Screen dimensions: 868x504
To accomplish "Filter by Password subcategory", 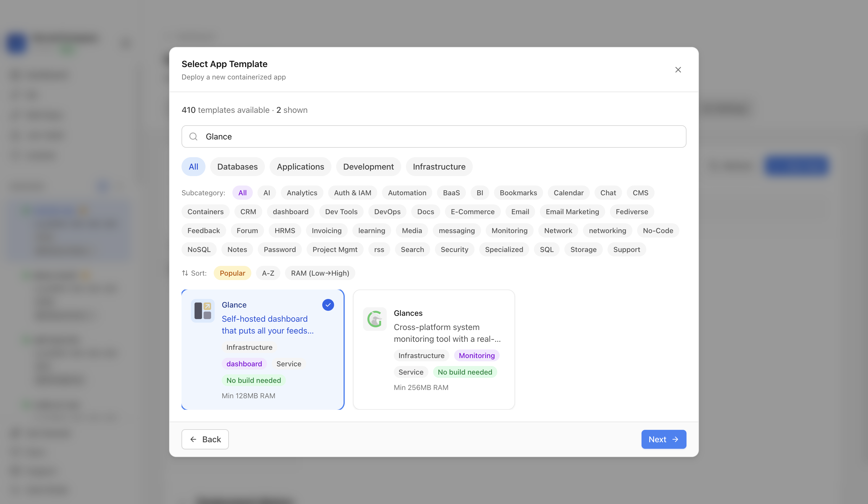I will tap(280, 250).
